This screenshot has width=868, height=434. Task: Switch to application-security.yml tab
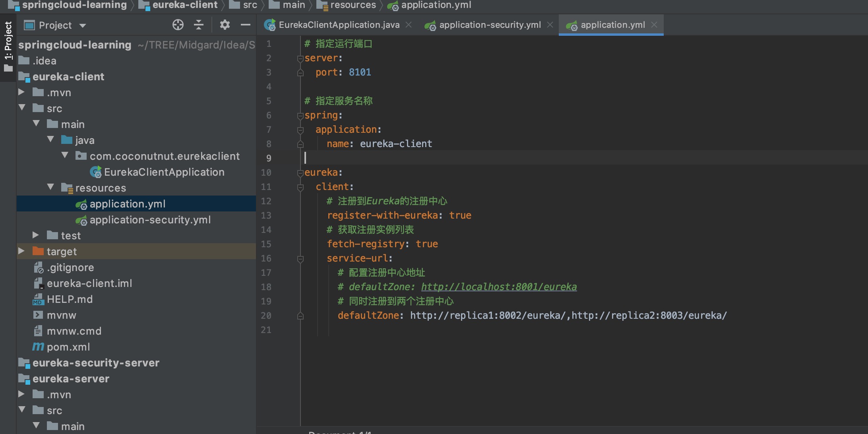tap(490, 25)
